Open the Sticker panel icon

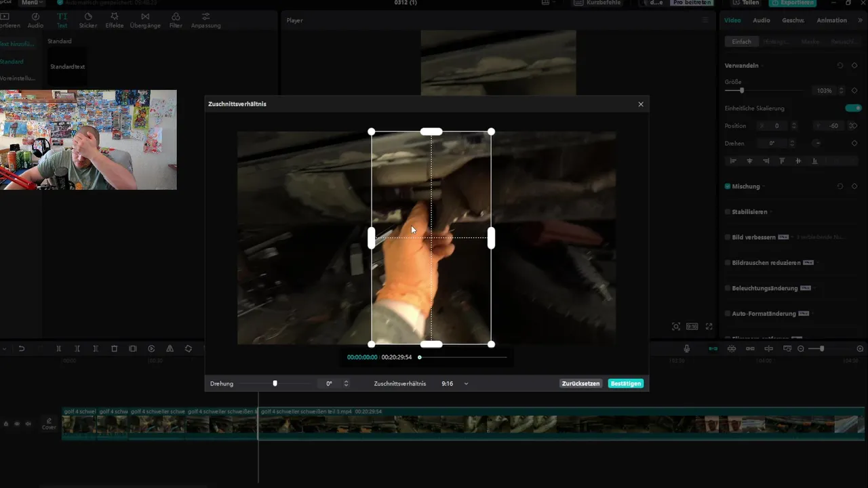(88, 16)
